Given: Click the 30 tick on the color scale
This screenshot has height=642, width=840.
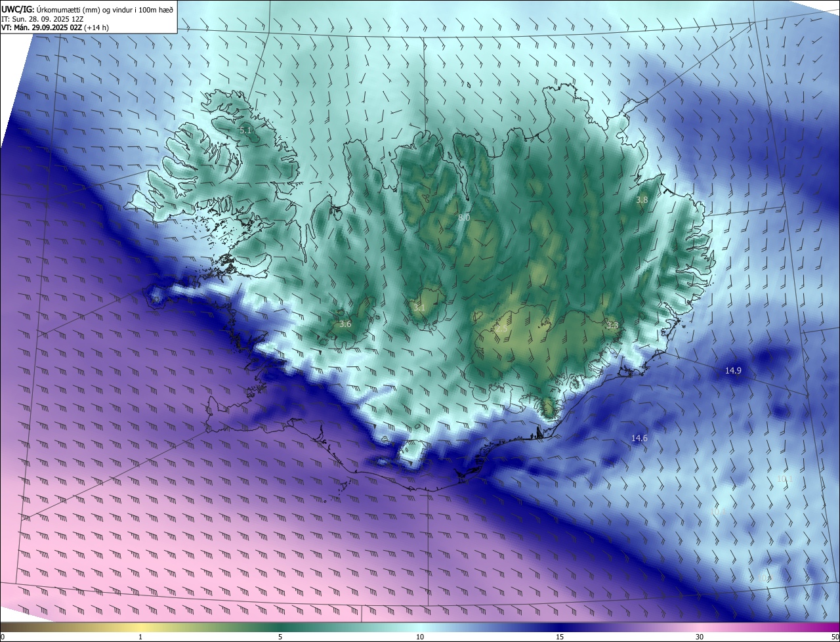Looking at the screenshot, I should click(x=700, y=637).
